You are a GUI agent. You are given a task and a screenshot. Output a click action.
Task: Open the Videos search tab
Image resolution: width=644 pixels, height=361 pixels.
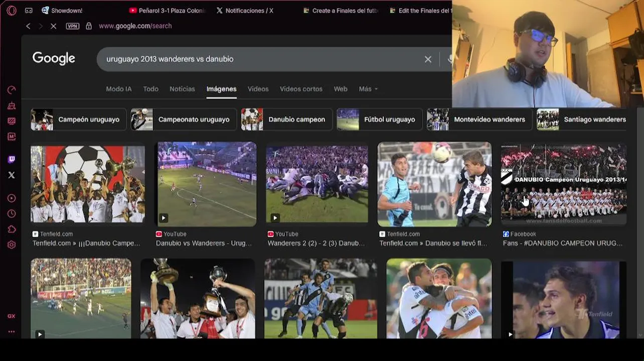[258, 89]
